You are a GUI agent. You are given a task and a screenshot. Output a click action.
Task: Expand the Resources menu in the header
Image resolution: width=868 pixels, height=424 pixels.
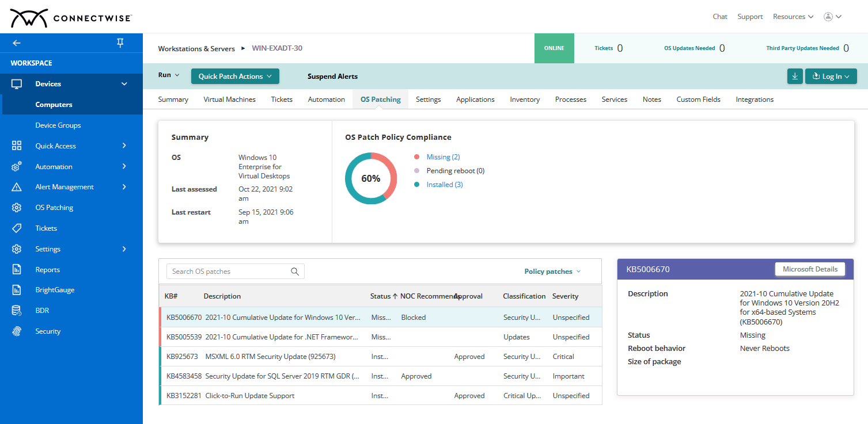[x=793, y=17]
